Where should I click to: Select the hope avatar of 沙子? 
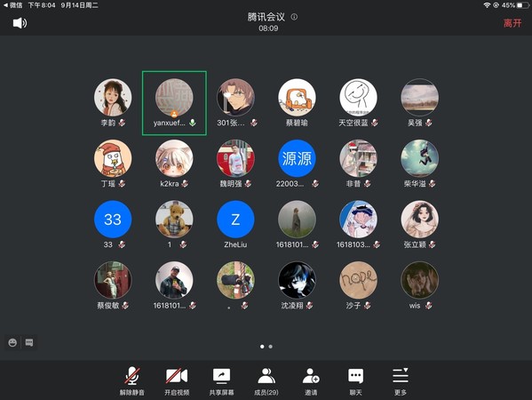click(358, 280)
